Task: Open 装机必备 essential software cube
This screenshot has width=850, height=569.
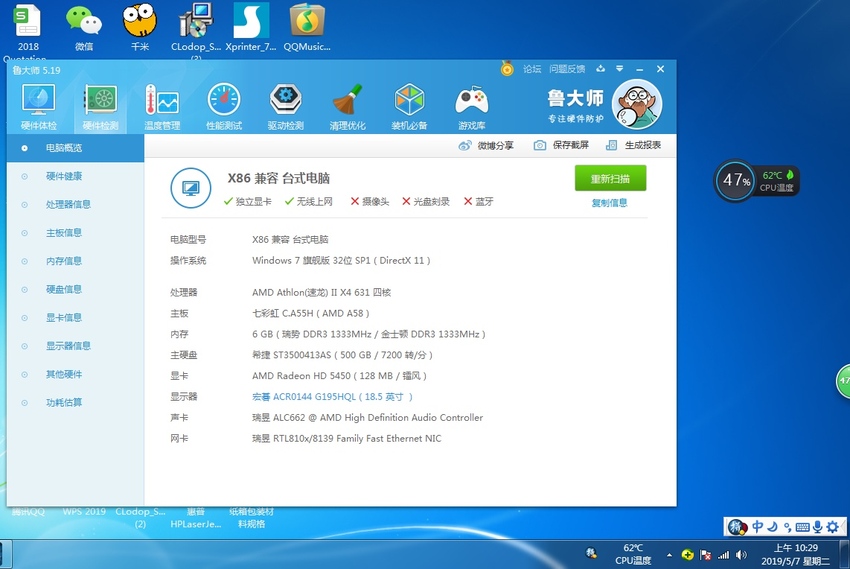Action: (x=409, y=107)
